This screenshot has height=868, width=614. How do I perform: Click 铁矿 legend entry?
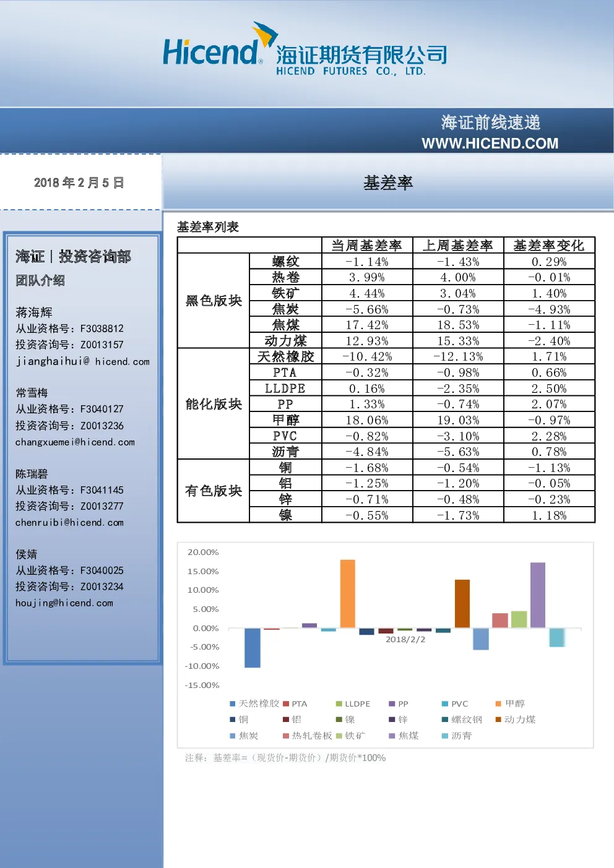(x=351, y=736)
